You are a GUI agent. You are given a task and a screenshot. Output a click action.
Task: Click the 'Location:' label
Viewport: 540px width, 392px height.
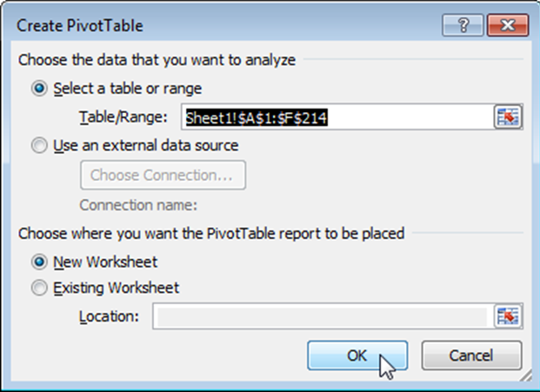[x=109, y=316]
